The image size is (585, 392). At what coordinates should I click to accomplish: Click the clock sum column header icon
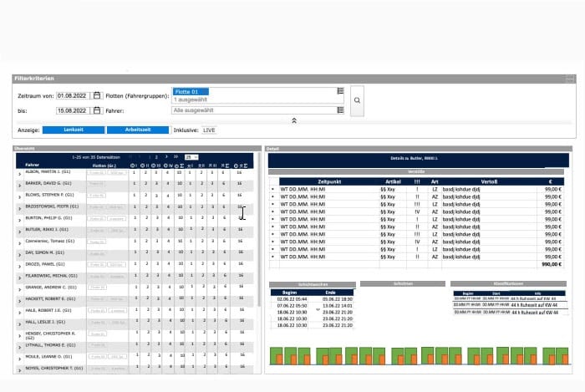[180, 166]
